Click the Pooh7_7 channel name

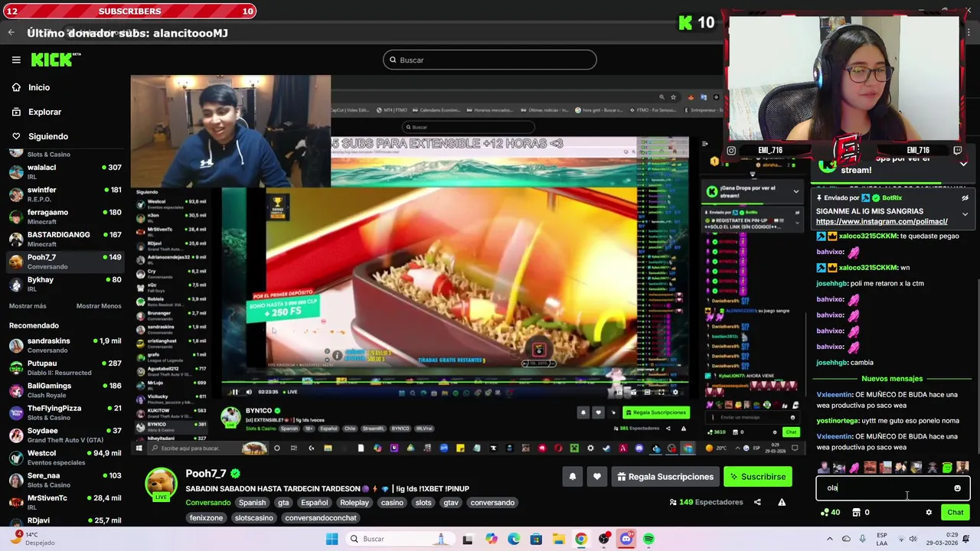pos(206,474)
